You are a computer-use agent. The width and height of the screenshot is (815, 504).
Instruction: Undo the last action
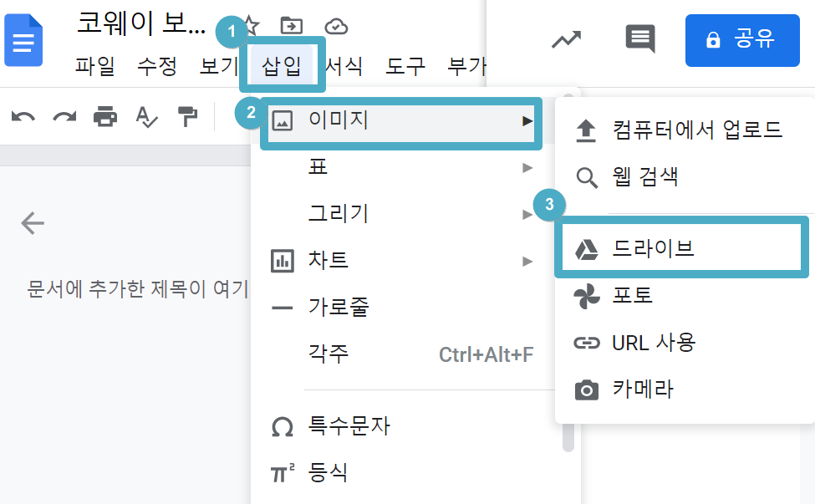(23, 117)
